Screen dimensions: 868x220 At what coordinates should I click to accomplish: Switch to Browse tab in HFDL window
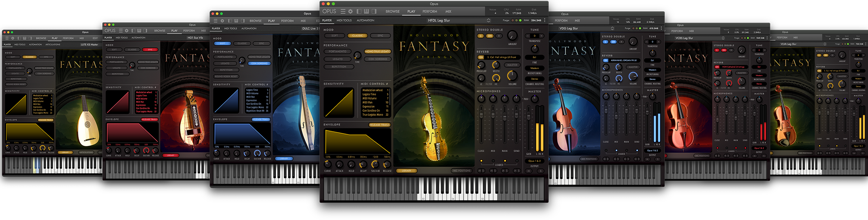coord(393,11)
